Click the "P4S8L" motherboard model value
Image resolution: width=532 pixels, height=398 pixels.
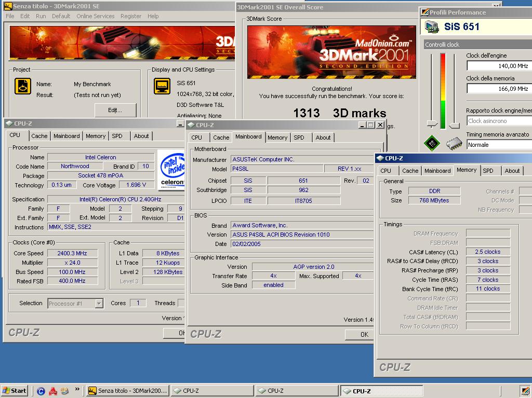tap(240, 169)
